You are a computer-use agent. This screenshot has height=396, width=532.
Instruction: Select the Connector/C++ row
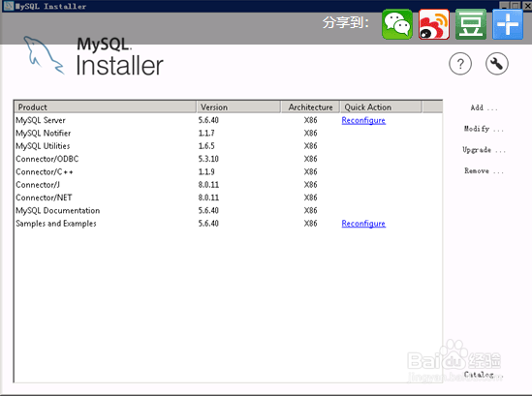(228, 171)
